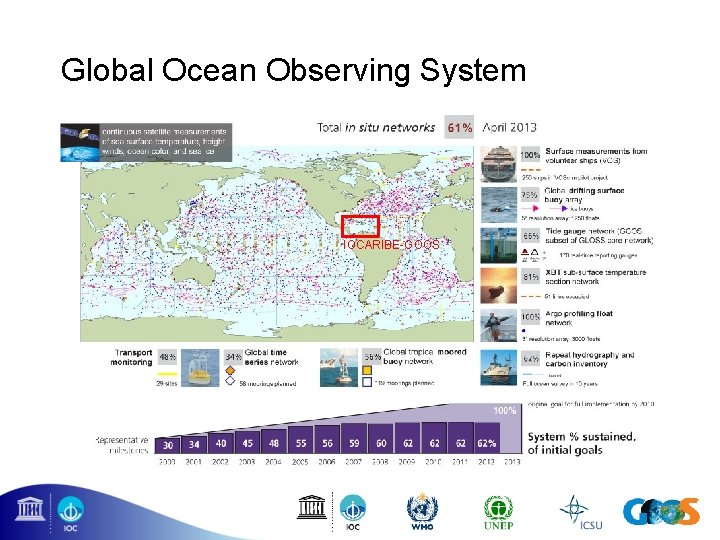Screen dimensions: 720x540
Task: Click the bar labeled 30
Action: pyautogui.click(x=168, y=445)
